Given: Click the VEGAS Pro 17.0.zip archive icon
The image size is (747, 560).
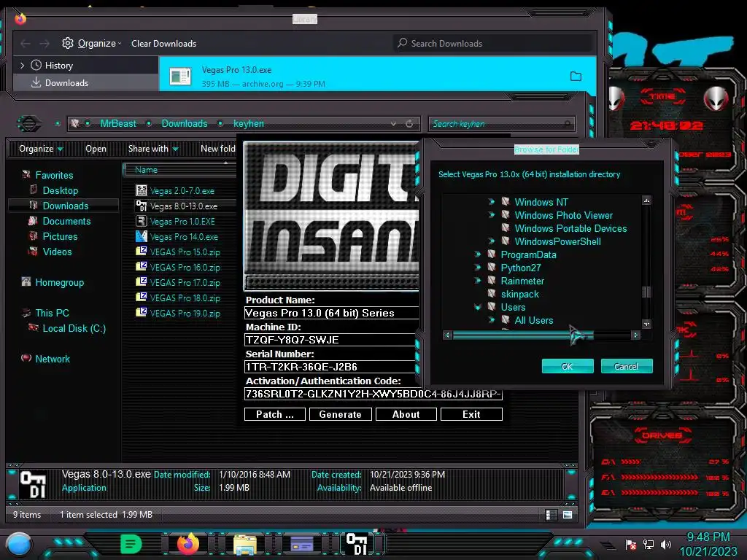Looking at the screenshot, I should click(x=141, y=282).
